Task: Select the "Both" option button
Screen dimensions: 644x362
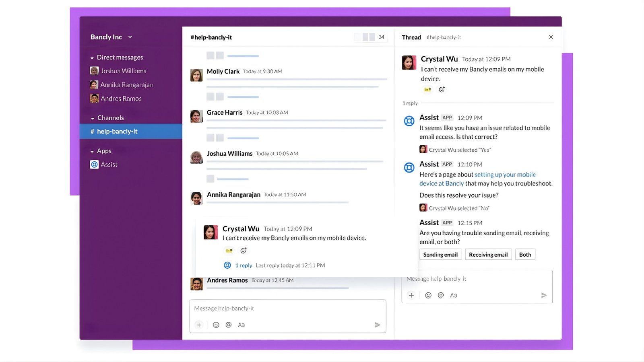Action: [525, 255]
